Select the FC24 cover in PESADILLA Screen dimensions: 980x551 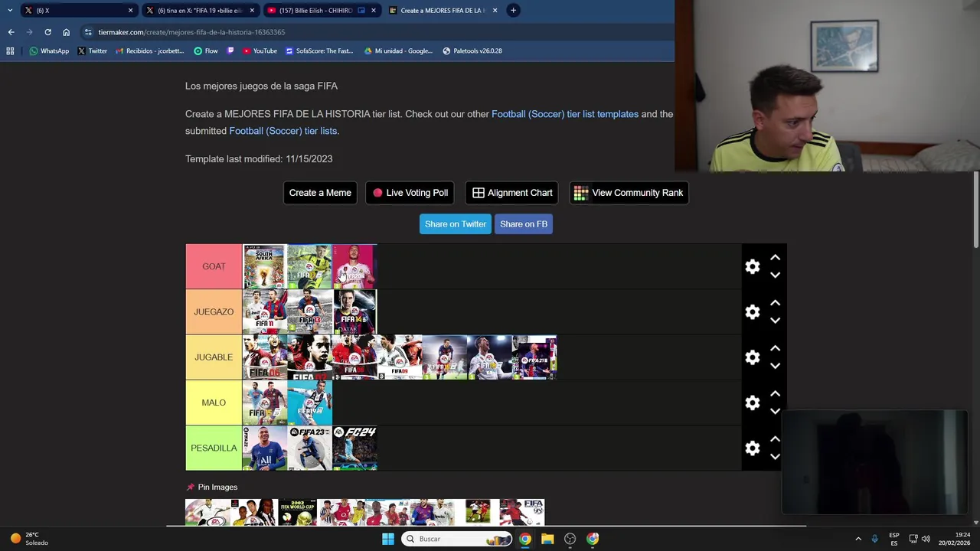354,448
